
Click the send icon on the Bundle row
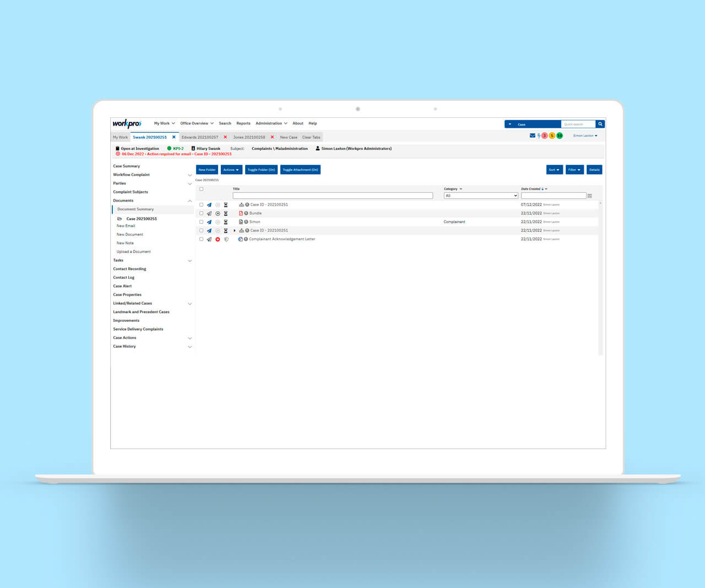(x=209, y=213)
